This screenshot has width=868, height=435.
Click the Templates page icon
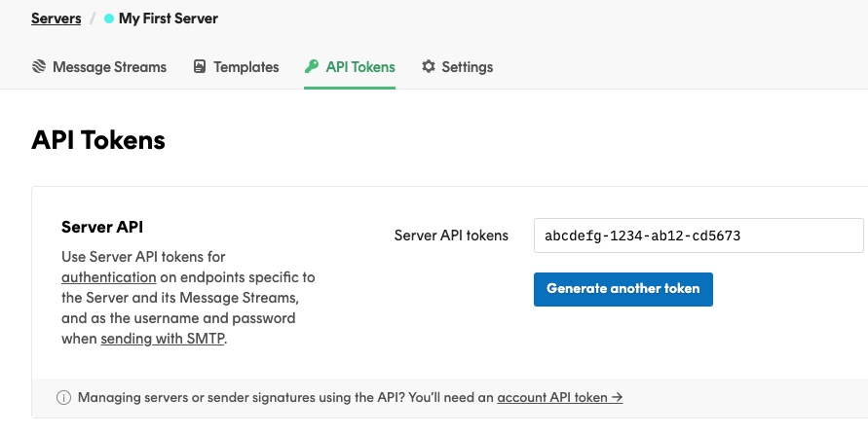click(200, 66)
